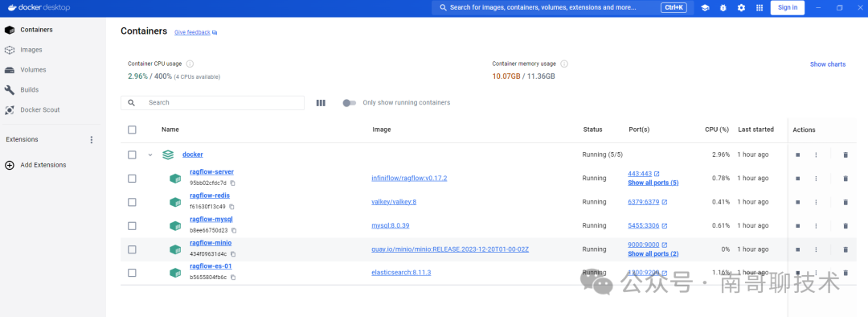This screenshot has height=317, width=868.
Task: Open the elasticsearch:8.11.3 image link
Action: 401,273
